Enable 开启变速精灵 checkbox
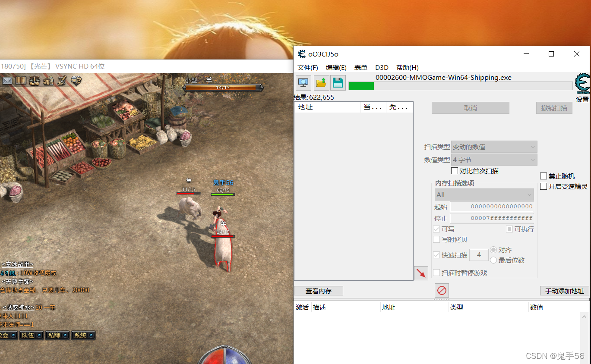The height and width of the screenshot is (364, 591). [544, 186]
